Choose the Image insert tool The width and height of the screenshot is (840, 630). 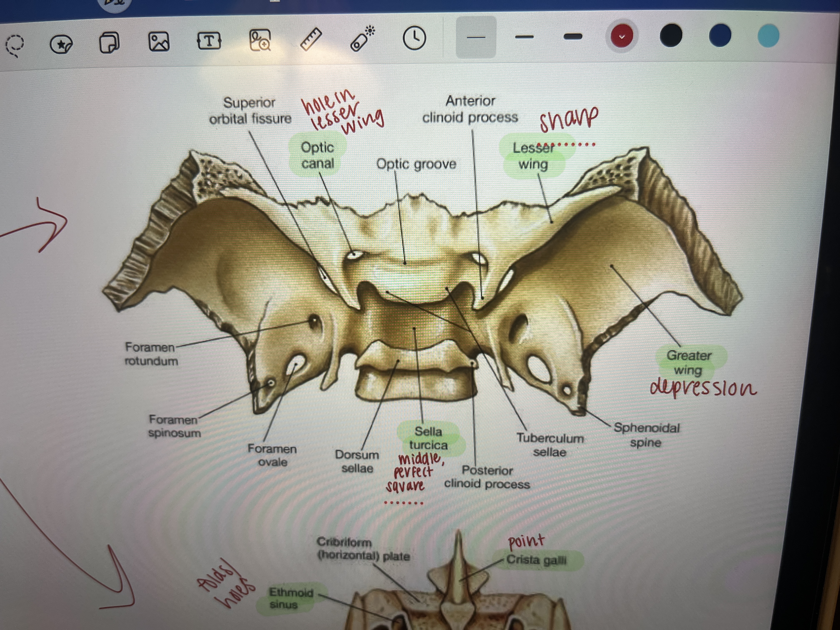pos(159,41)
